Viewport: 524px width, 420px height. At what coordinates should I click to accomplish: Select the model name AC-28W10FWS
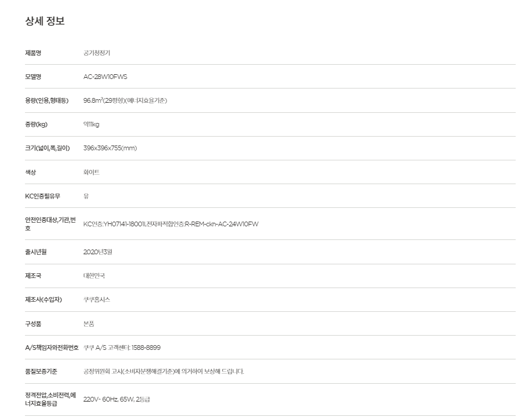[105, 77]
